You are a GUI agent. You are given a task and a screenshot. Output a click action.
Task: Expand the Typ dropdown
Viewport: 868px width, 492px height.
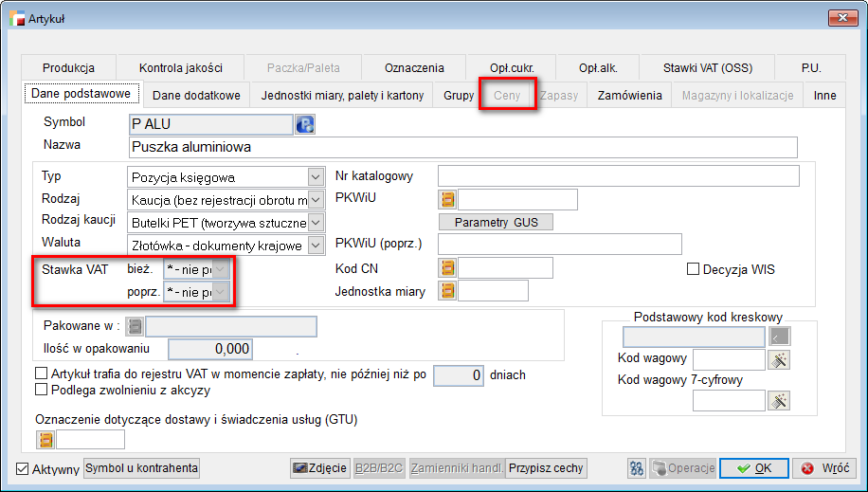[315, 177]
